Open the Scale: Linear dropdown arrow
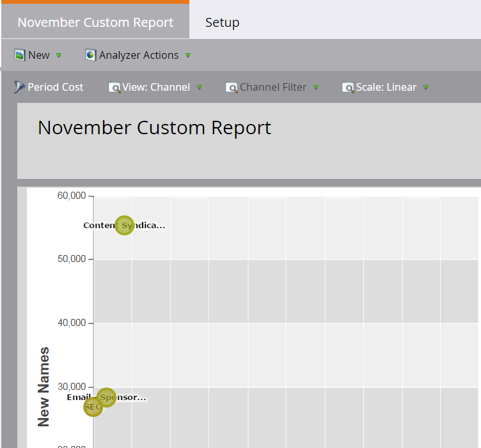This screenshot has height=448, width=481. (425, 88)
